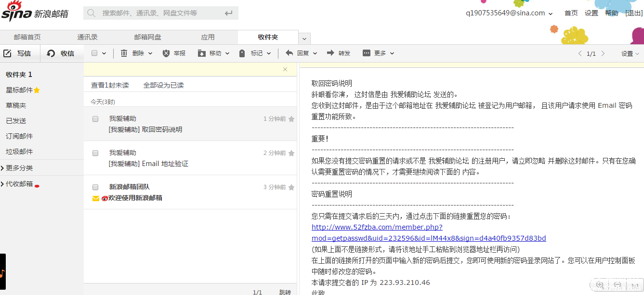Click the search magnifier icon
The height and width of the screenshot is (295, 644).
[x=92, y=13]
